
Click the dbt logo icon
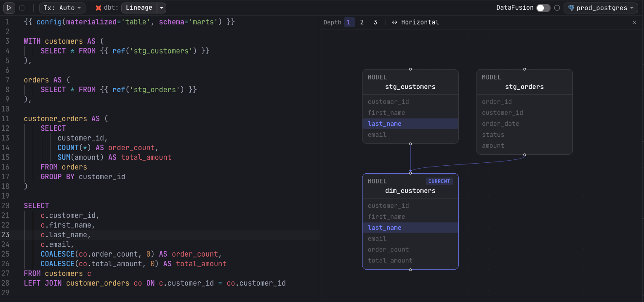(x=98, y=8)
